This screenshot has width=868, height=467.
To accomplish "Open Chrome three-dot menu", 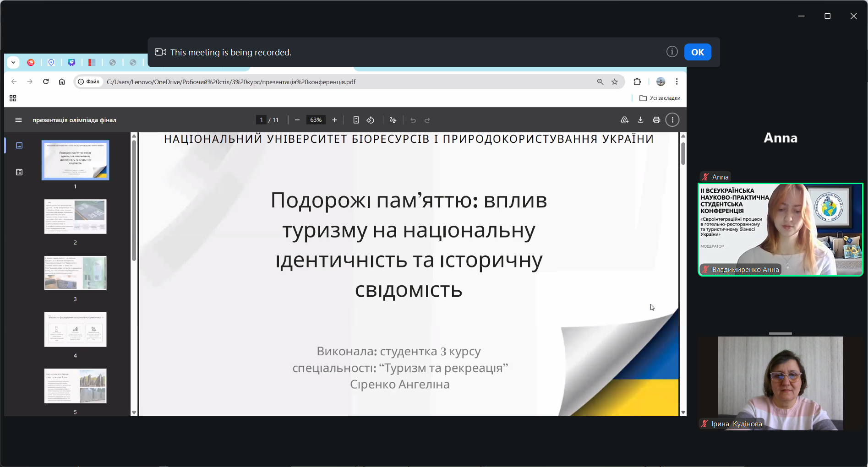I will [x=677, y=82].
